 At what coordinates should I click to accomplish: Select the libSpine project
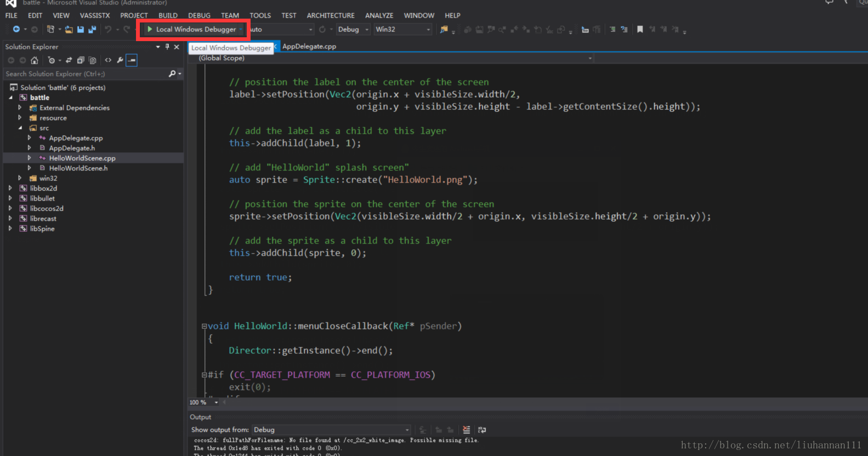pos(42,229)
